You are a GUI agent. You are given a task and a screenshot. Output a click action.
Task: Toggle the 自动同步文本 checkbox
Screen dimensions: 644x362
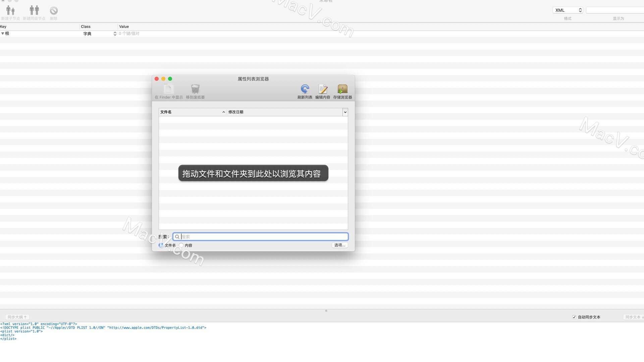tap(574, 317)
